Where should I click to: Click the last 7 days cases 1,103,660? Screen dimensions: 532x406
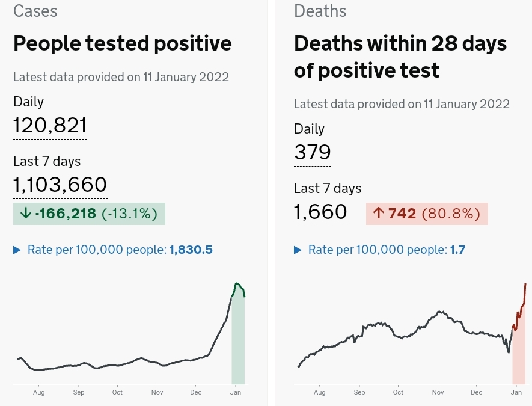tap(60, 185)
